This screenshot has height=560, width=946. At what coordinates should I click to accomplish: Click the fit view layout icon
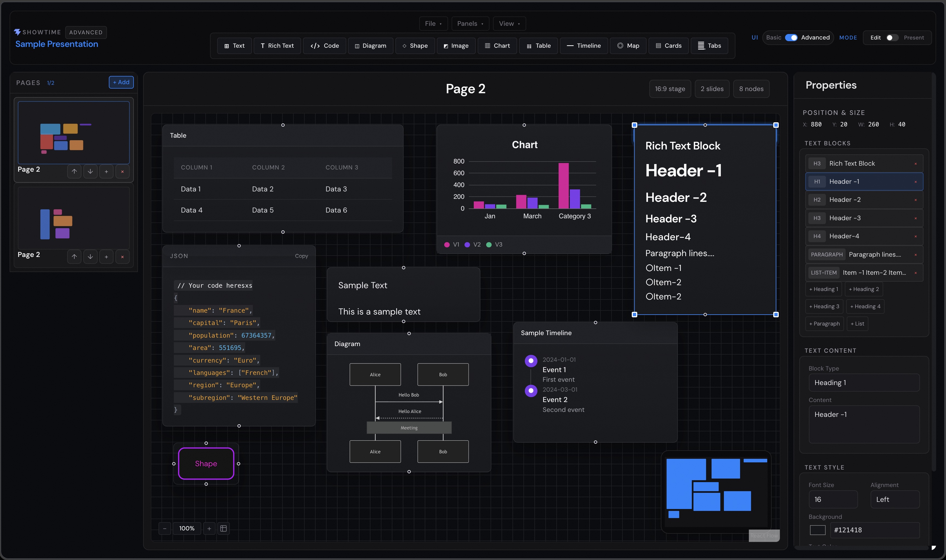(x=223, y=528)
